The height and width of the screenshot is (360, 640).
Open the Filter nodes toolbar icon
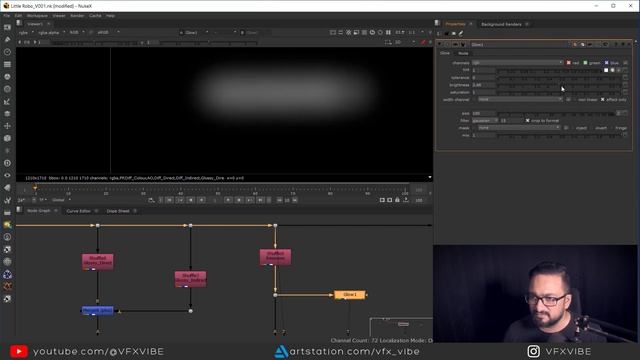click(7, 89)
